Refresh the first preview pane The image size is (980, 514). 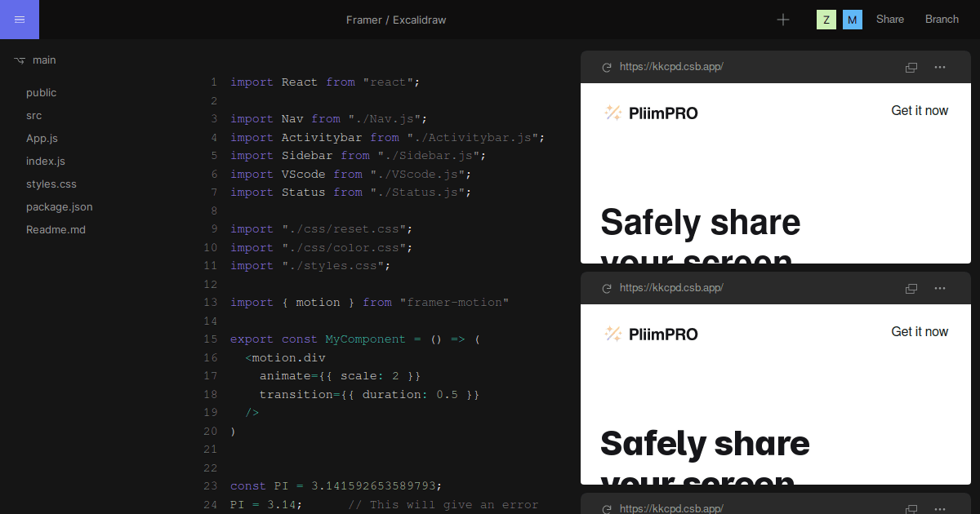[x=606, y=67]
